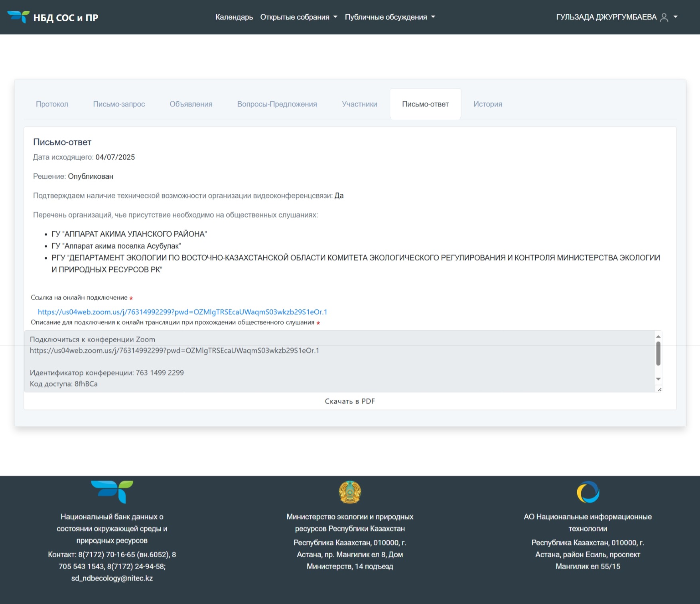Viewport: 700px width, 604px height.
Task: Click scroll down arrow in description box
Action: point(658,379)
